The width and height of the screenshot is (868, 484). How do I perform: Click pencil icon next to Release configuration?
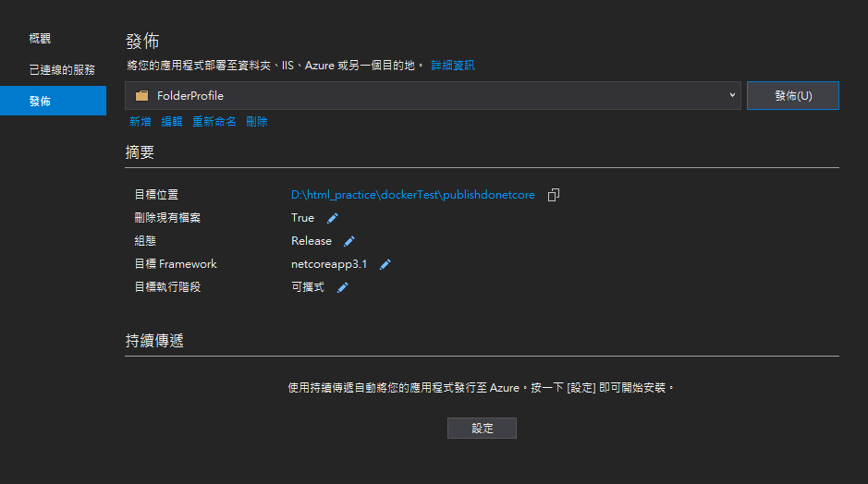(349, 241)
